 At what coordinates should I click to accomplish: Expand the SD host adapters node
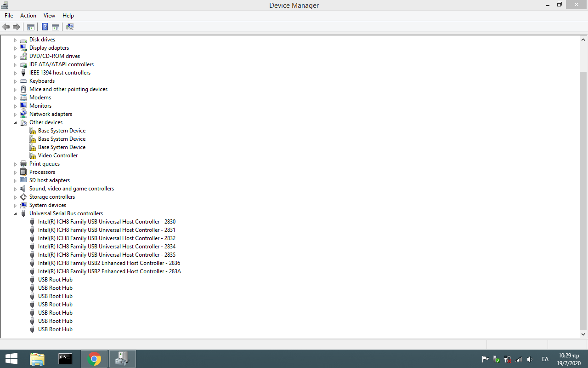[15, 181]
